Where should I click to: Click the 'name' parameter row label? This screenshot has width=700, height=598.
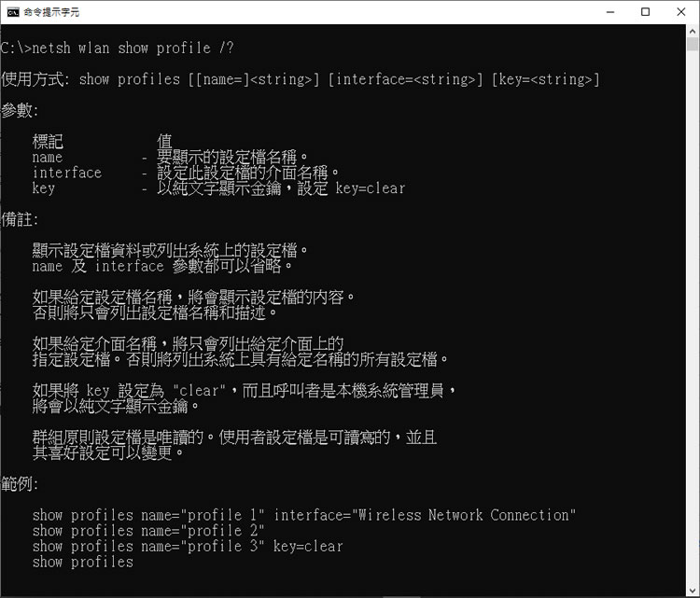48,158
